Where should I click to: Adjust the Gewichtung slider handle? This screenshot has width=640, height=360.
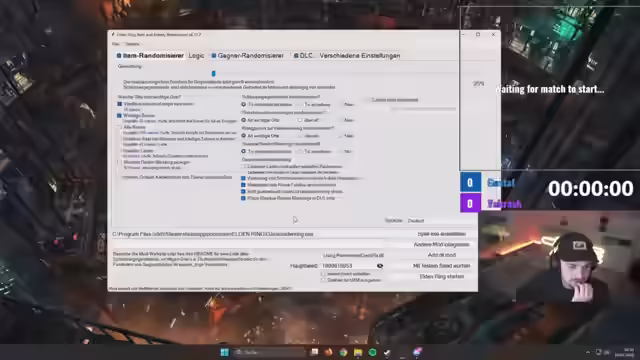click(213, 73)
